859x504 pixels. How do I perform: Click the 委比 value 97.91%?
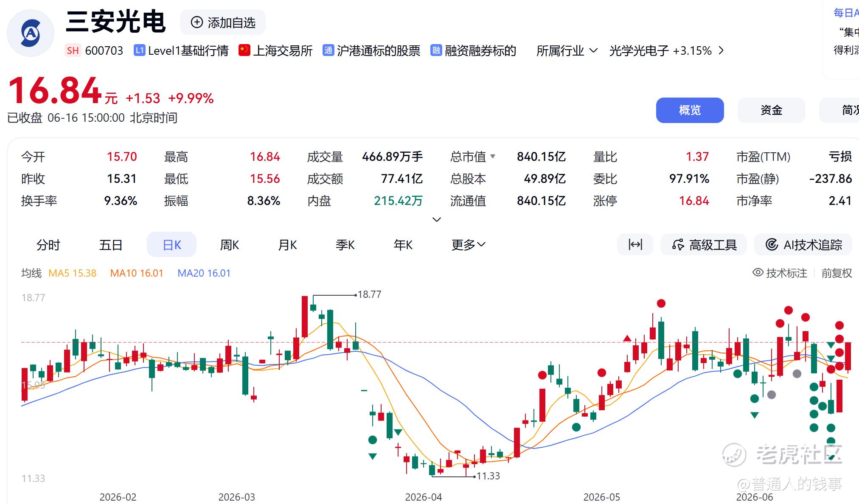[689, 179]
